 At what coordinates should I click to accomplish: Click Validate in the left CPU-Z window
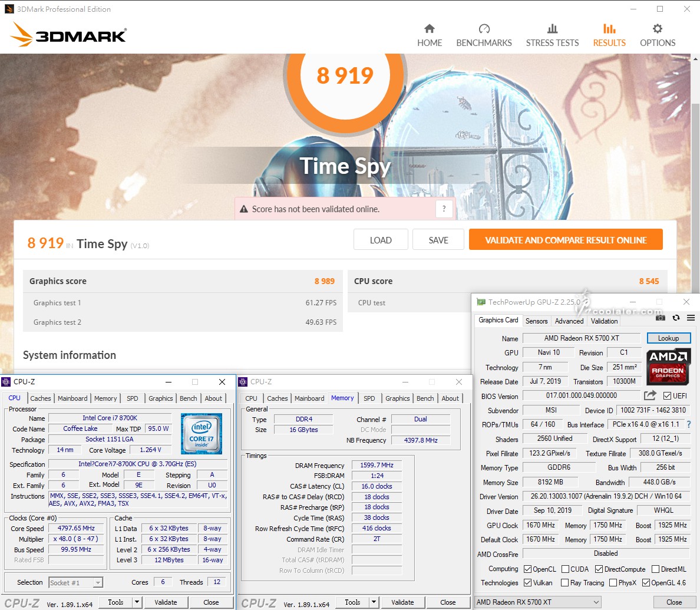click(x=166, y=602)
